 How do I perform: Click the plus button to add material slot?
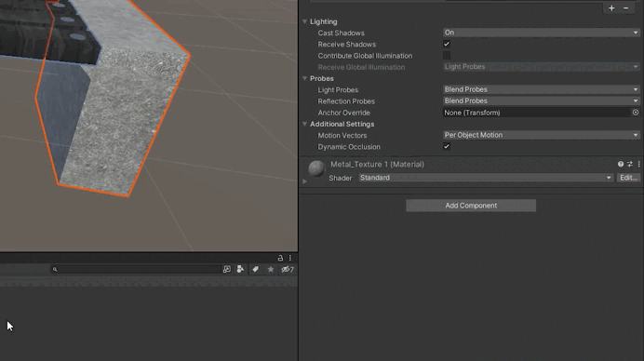click(x=611, y=8)
